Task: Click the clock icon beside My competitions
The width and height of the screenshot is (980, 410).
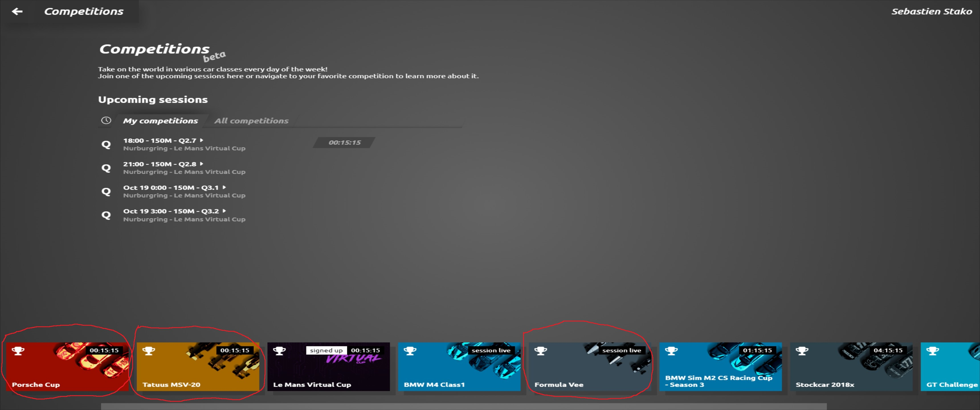Action: click(106, 120)
